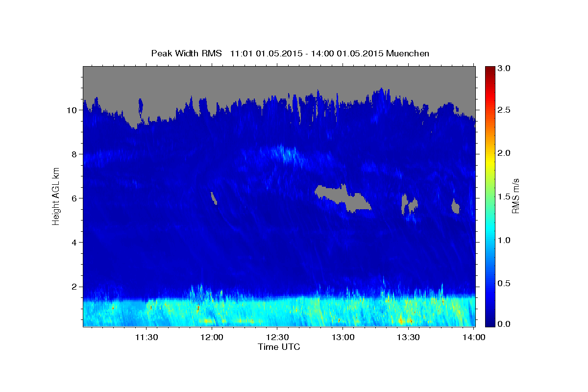Click the 'RMS m/s' colorbar title
Screen dimensions: 588x392
pyautogui.click(x=515, y=196)
